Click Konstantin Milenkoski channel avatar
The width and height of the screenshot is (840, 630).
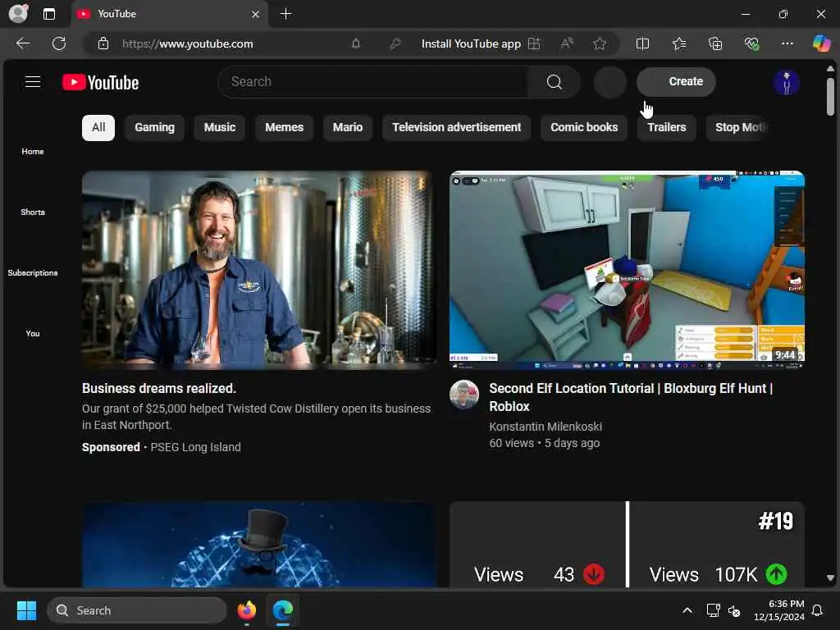pos(464,395)
